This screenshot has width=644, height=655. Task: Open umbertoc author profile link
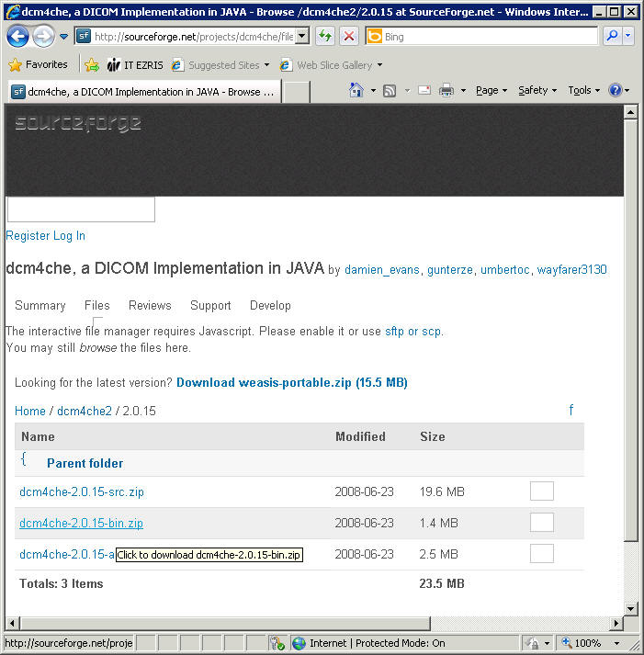[505, 270]
